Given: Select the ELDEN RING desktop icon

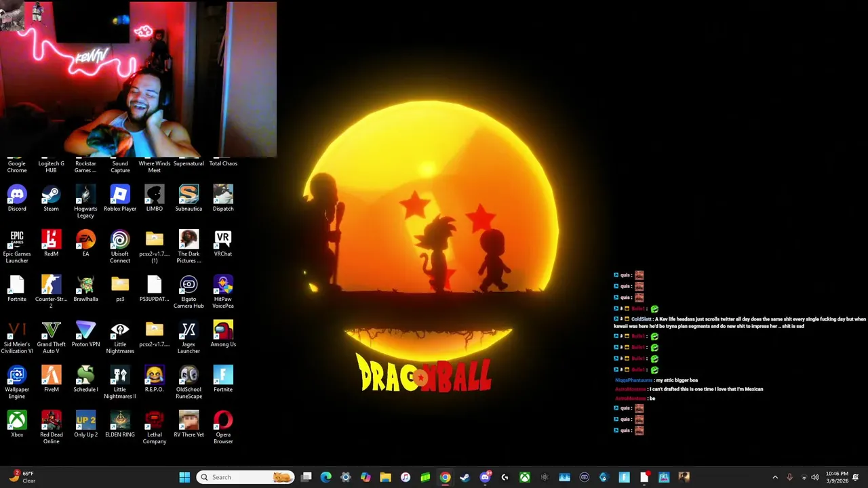Looking at the screenshot, I should [x=120, y=425].
